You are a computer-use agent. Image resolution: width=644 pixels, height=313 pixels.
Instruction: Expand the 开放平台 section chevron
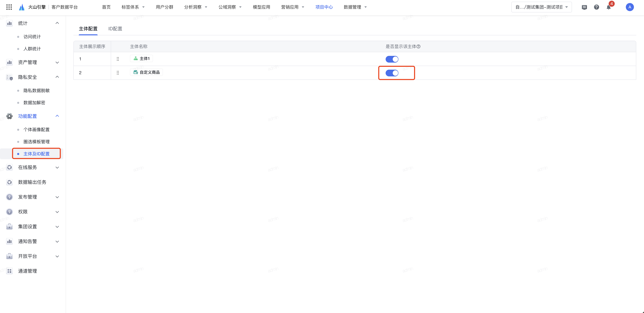(57, 256)
